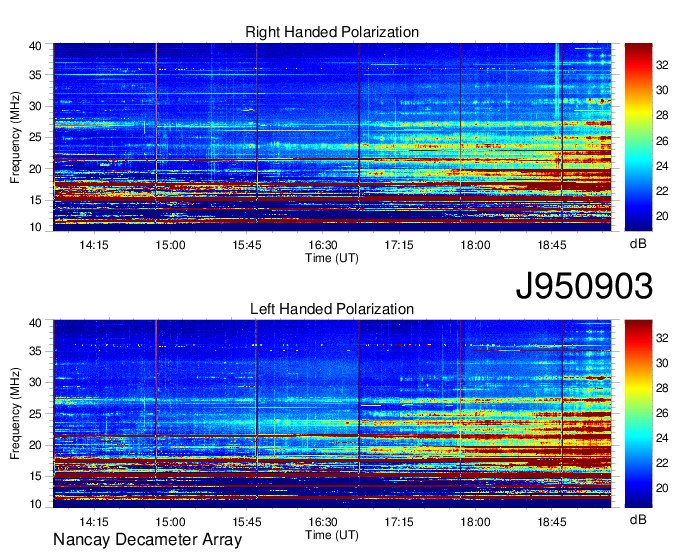Click "Time (UT)" label under Left Handed plot
Viewport: 680px width, 552px height.
[332, 535]
